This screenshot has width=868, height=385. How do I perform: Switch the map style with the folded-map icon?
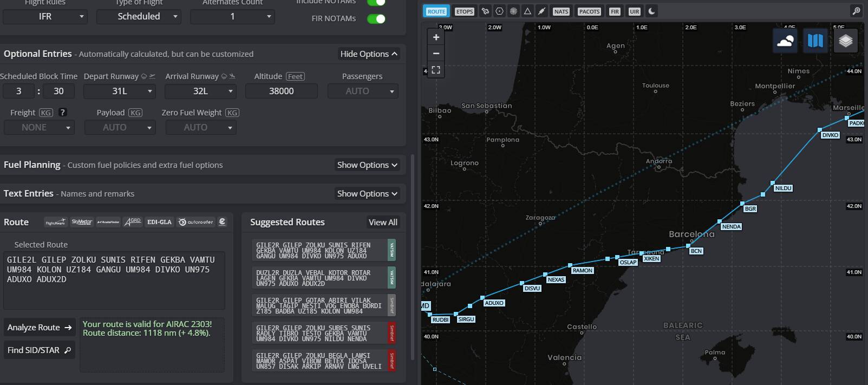[x=815, y=41]
